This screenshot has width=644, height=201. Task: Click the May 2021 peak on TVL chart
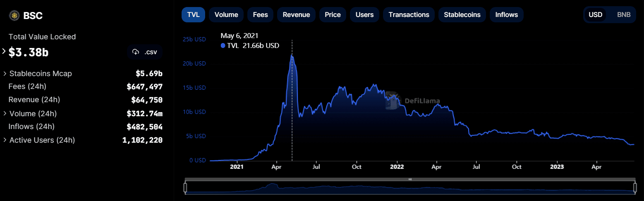(292, 55)
